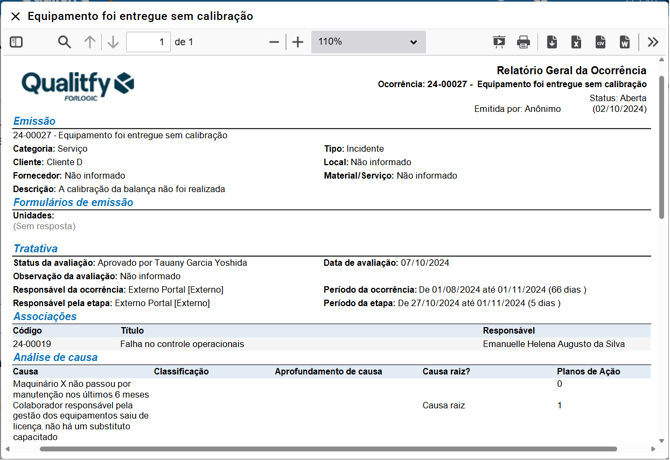Export the report as CSV
The image size is (670, 460).
[600, 42]
